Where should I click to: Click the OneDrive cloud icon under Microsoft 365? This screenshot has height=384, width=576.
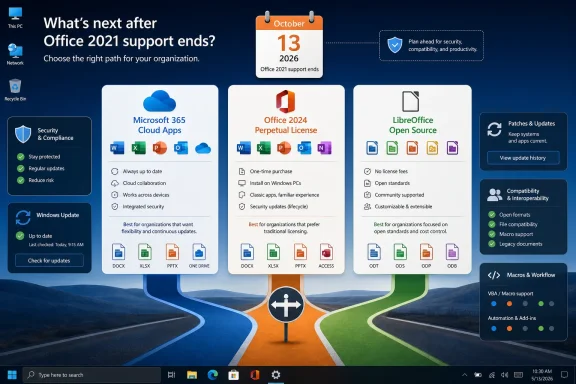point(203,148)
